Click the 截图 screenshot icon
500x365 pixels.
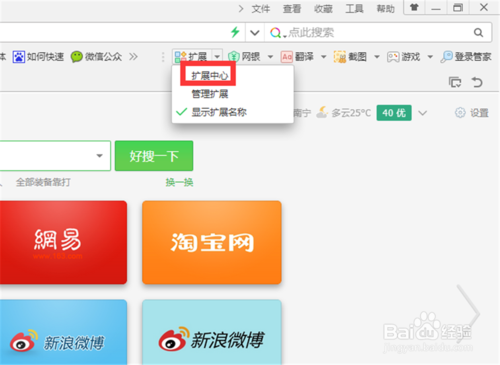coord(340,57)
